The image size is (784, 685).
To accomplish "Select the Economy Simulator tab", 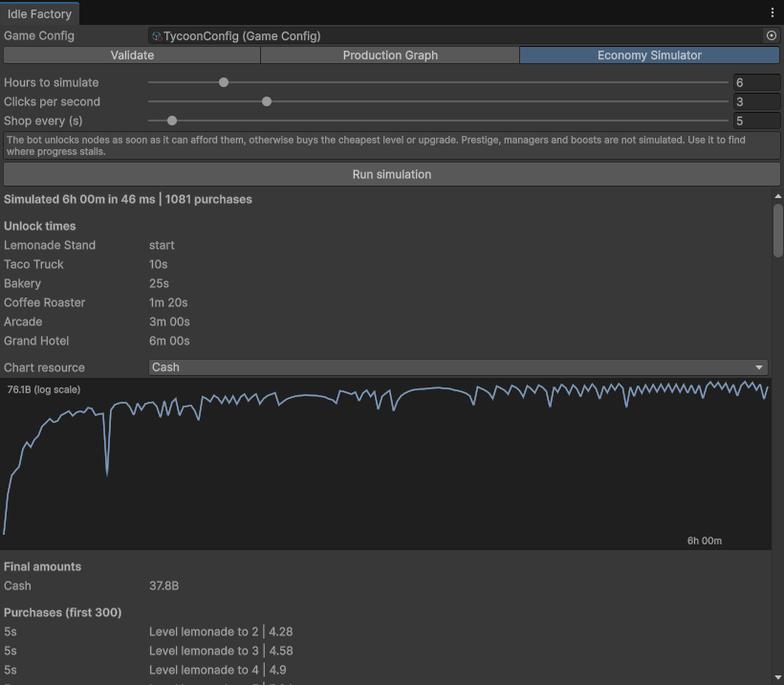I will pyautogui.click(x=649, y=55).
